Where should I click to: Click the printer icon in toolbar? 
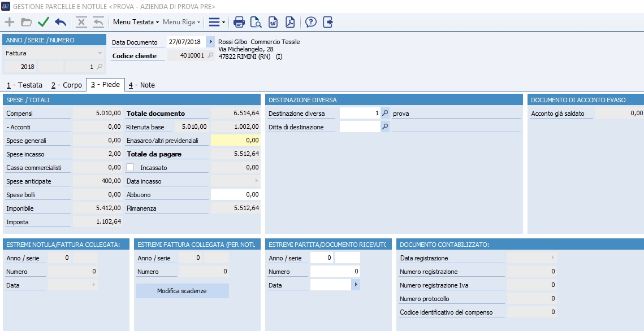click(239, 22)
